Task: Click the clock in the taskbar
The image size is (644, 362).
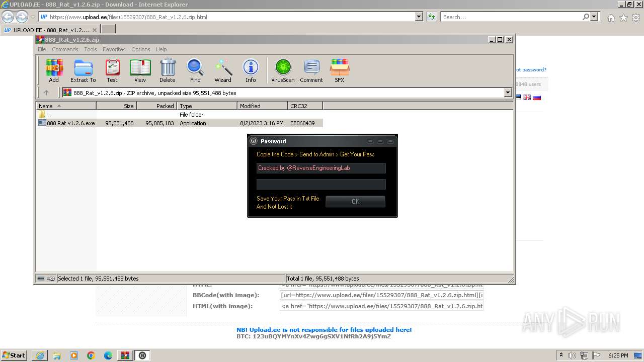Action: [618, 355]
